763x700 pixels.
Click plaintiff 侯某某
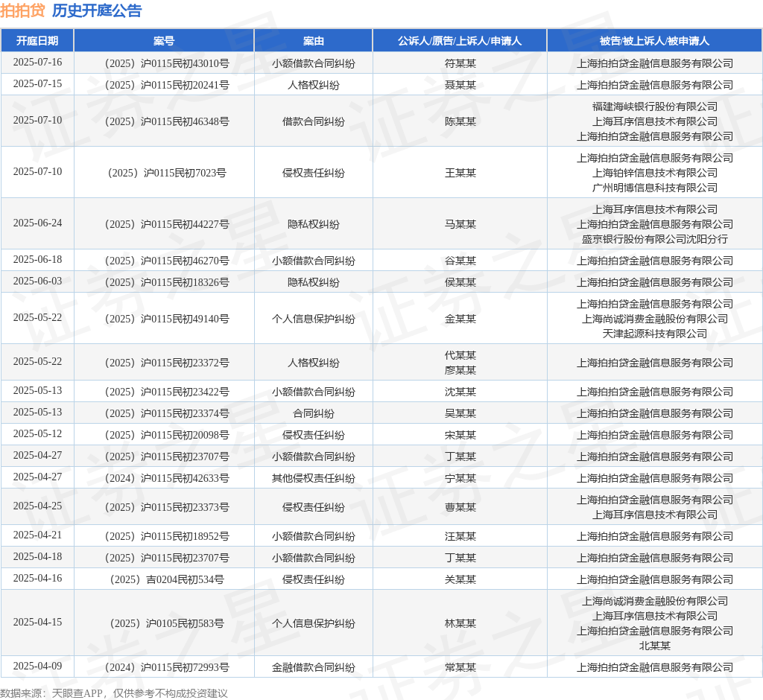point(460,282)
